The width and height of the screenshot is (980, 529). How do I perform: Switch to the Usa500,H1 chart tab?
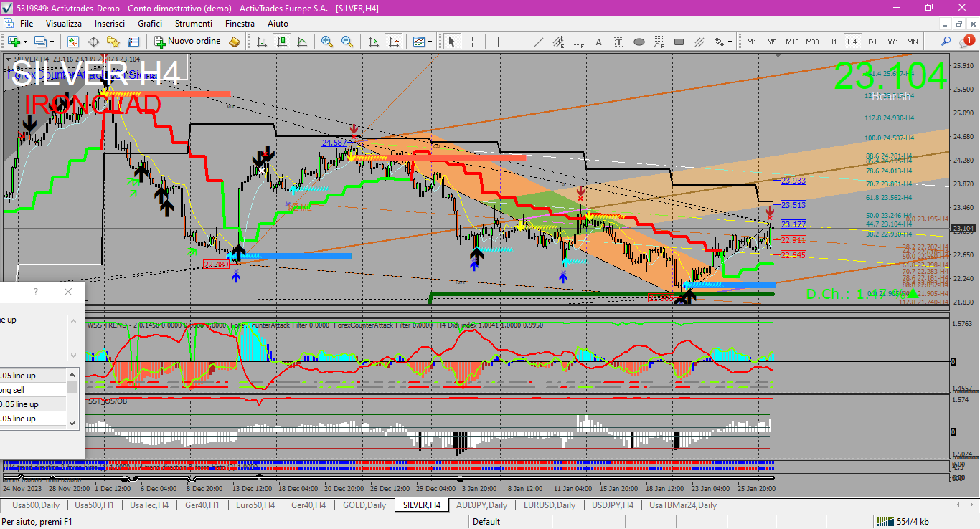point(94,505)
